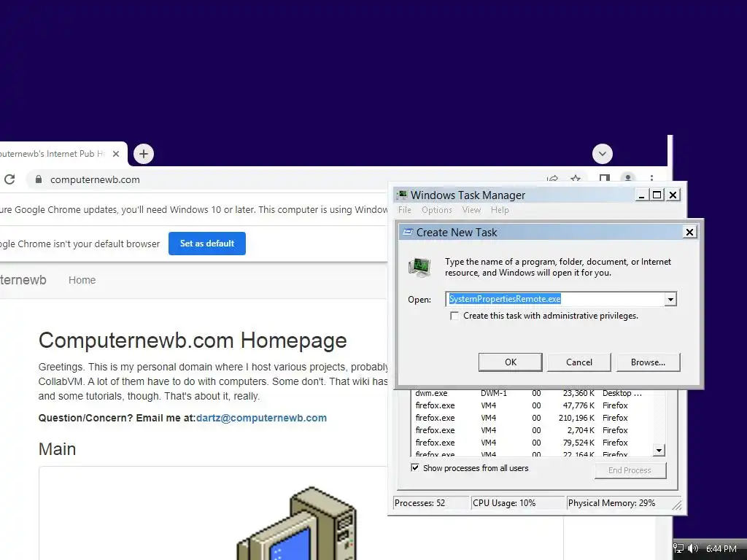Share this page icon in Chrome

click(x=553, y=179)
